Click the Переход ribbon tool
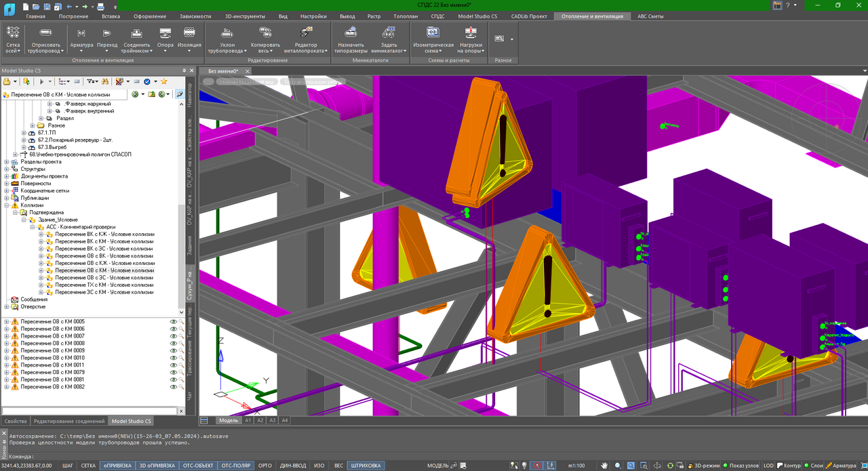 click(107, 39)
